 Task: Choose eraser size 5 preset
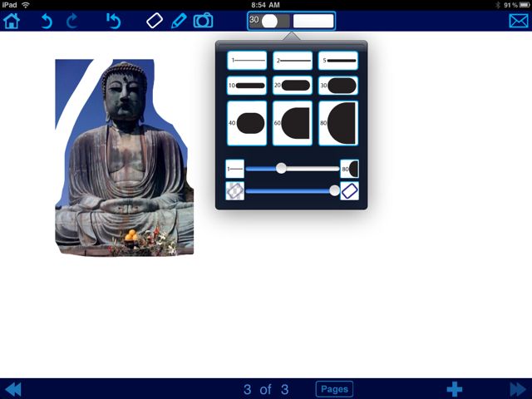(x=338, y=61)
